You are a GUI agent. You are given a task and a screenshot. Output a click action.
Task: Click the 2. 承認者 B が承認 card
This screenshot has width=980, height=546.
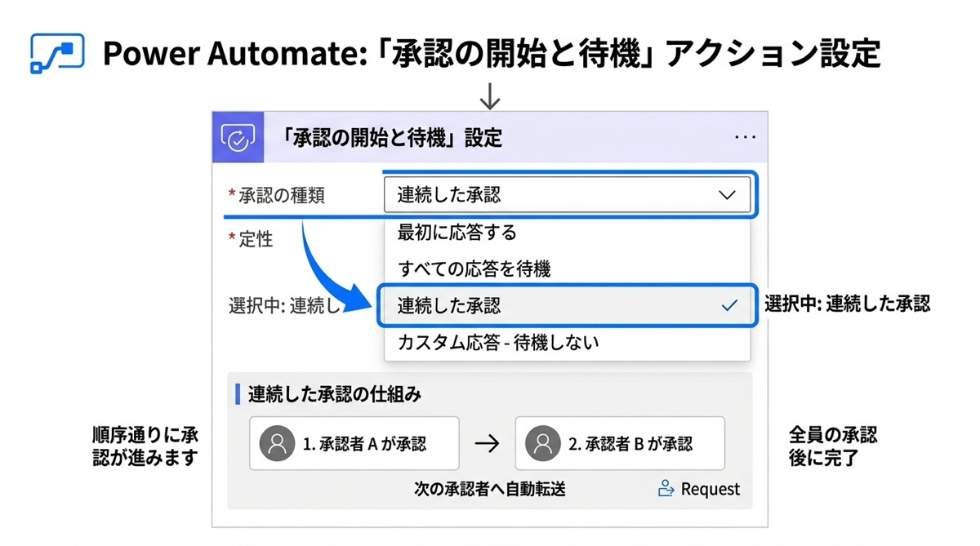[620, 444]
